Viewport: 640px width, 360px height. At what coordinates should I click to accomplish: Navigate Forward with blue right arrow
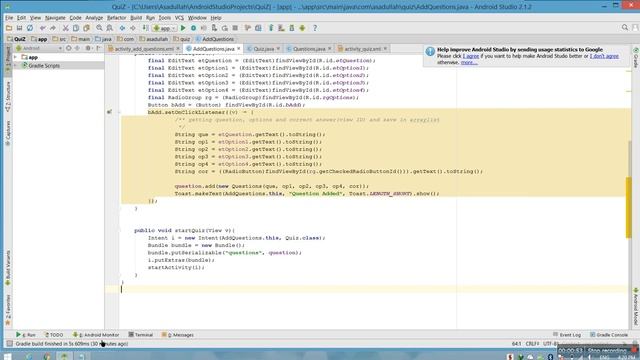pyautogui.click(x=133, y=28)
